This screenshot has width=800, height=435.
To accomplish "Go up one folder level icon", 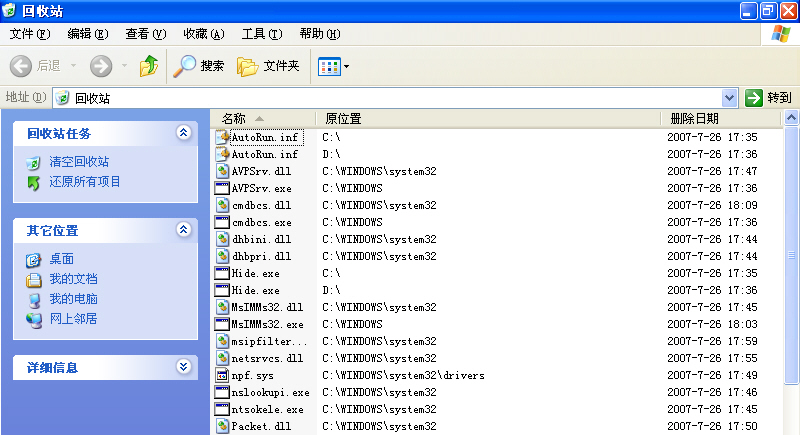I will (x=149, y=66).
